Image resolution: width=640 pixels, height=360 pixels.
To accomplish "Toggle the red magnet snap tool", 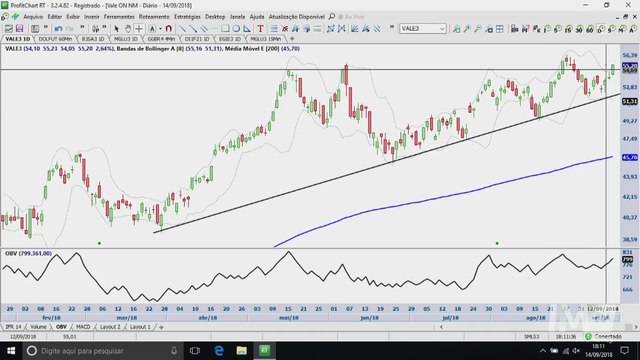I will pyautogui.click(x=169, y=29).
